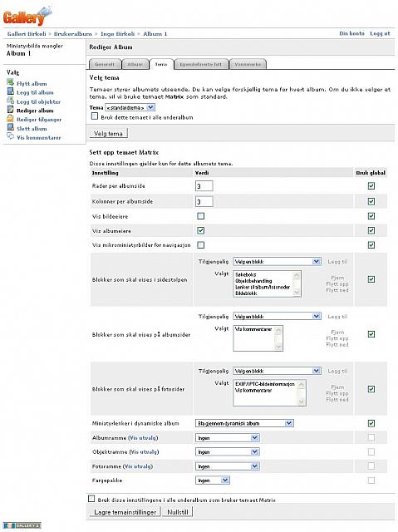
Task: Open the Tilgjengelig dropdown for albumsider blocks
Action: pos(277,316)
